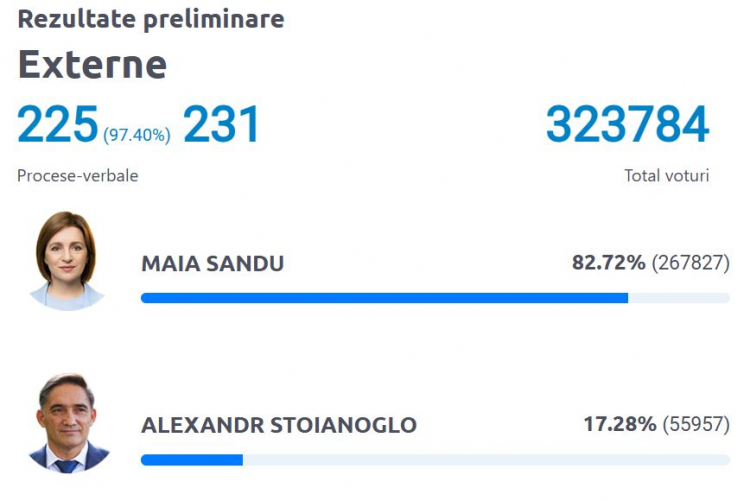Click the Externe heading
Screen dimensions: 750x501
(92, 65)
